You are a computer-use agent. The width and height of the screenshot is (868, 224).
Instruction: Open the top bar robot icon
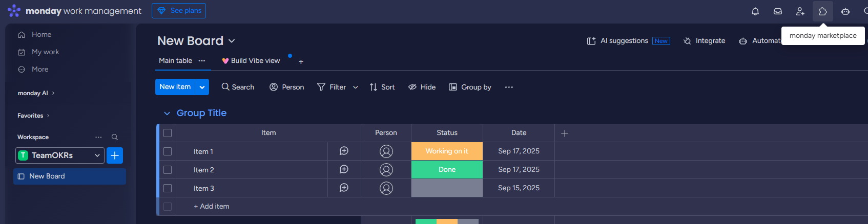click(845, 11)
